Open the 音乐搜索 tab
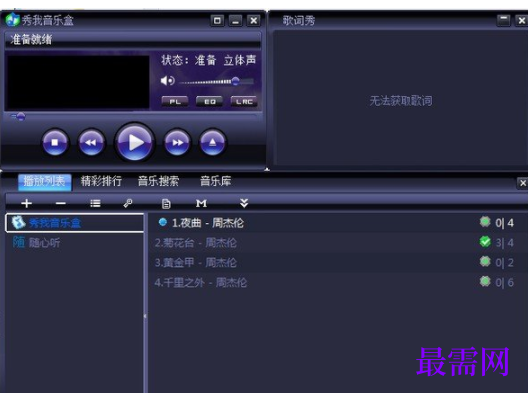The width and height of the screenshot is (528, 393). pyautogui.click(x=158, y=181)
